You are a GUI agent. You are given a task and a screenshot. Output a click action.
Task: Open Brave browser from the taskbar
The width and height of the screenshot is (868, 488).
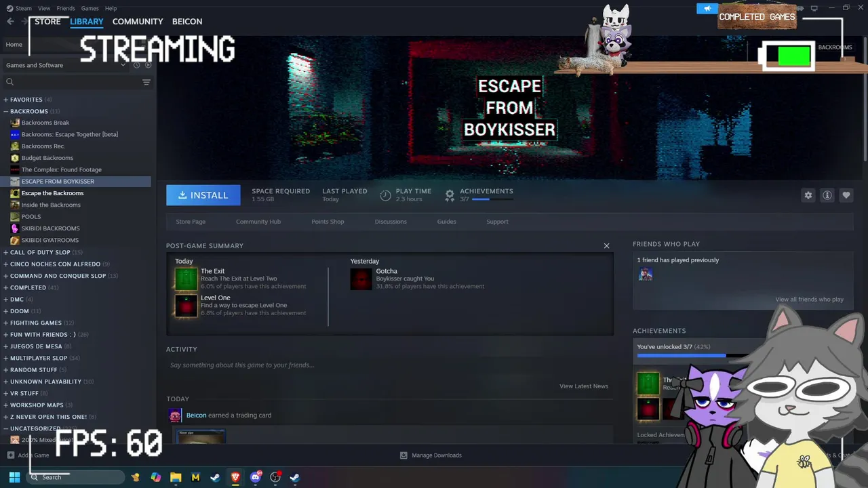[x=235, y=477]
